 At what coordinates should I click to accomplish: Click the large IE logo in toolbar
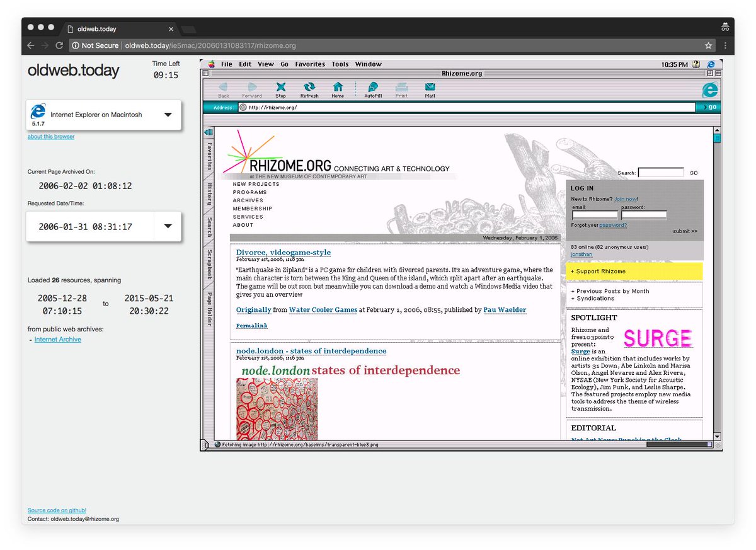[x=710, y=89]
